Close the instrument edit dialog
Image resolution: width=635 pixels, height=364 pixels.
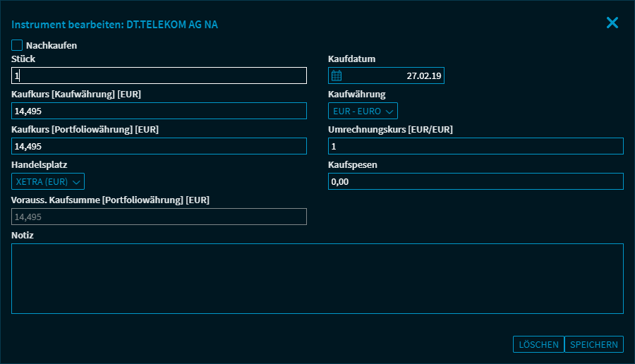coord(612,23)
